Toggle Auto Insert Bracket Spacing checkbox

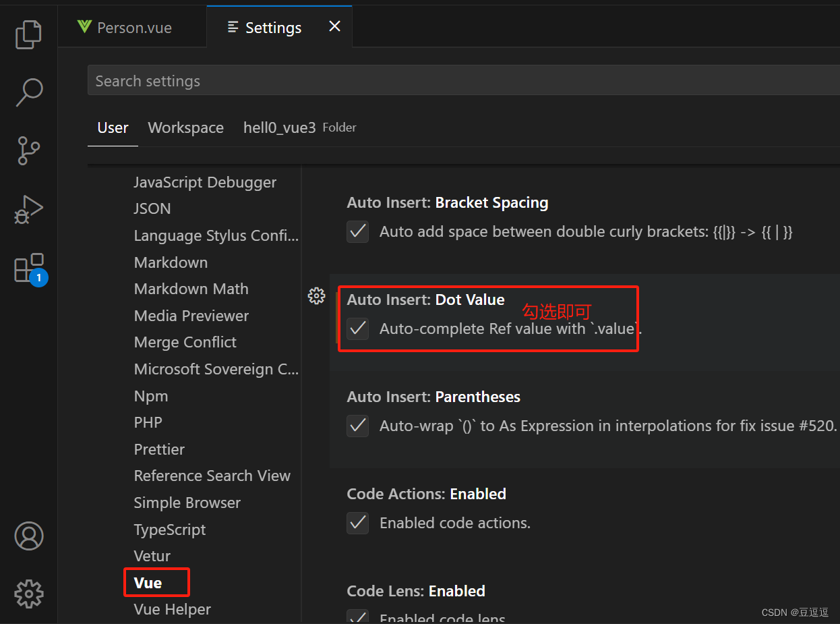click(358, 231)
